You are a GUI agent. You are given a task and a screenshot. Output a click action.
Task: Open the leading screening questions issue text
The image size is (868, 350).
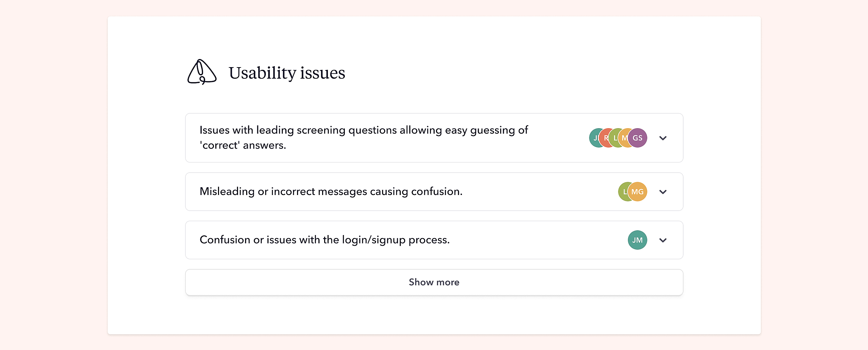[x=363, y=130]
